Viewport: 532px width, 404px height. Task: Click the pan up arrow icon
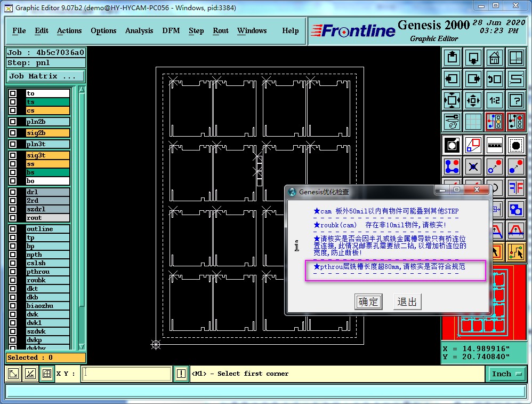point(452,58)
